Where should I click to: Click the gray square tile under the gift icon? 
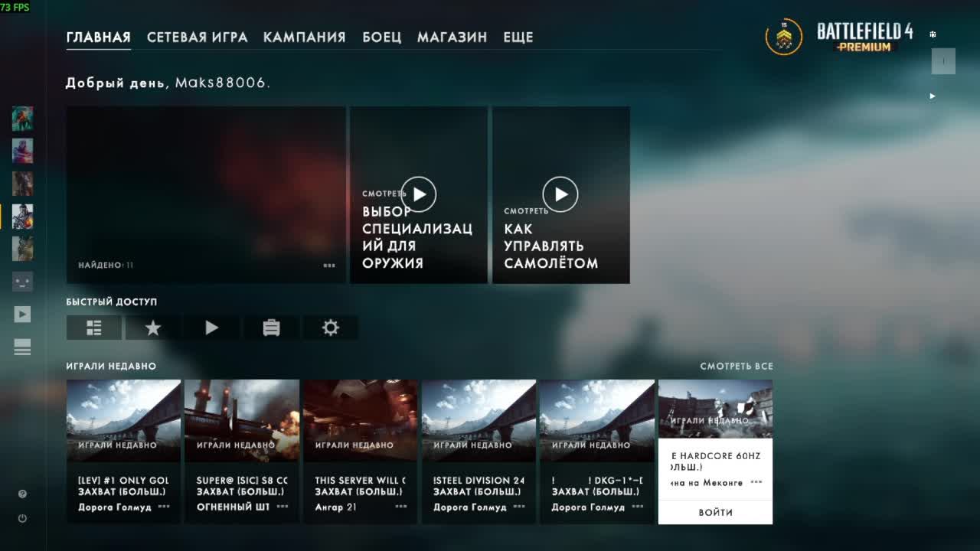point(943,61)
